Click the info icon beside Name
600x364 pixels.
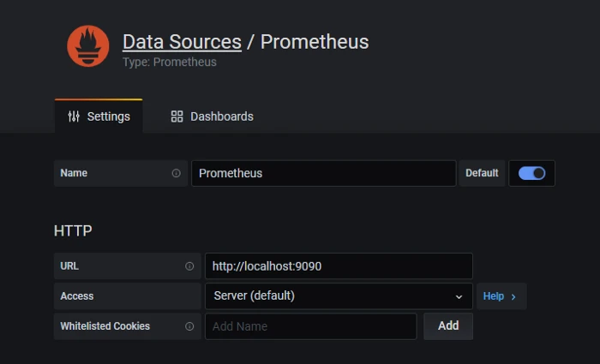(176, 173)
